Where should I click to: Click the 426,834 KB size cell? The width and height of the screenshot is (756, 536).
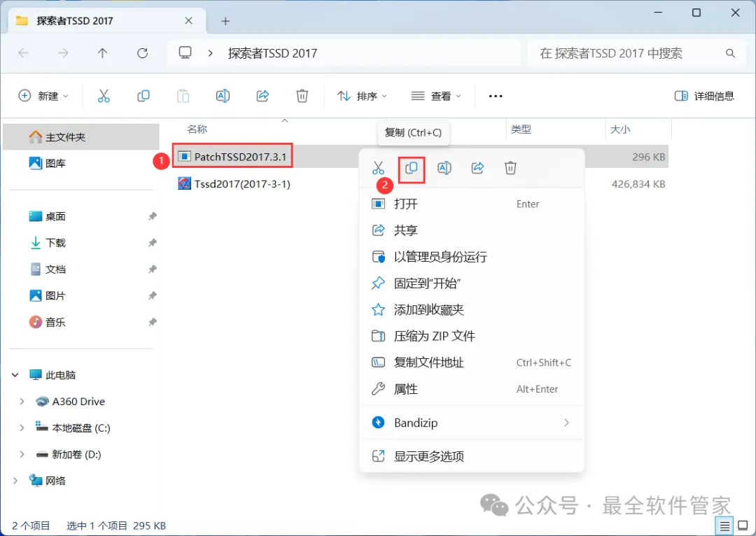638,184
